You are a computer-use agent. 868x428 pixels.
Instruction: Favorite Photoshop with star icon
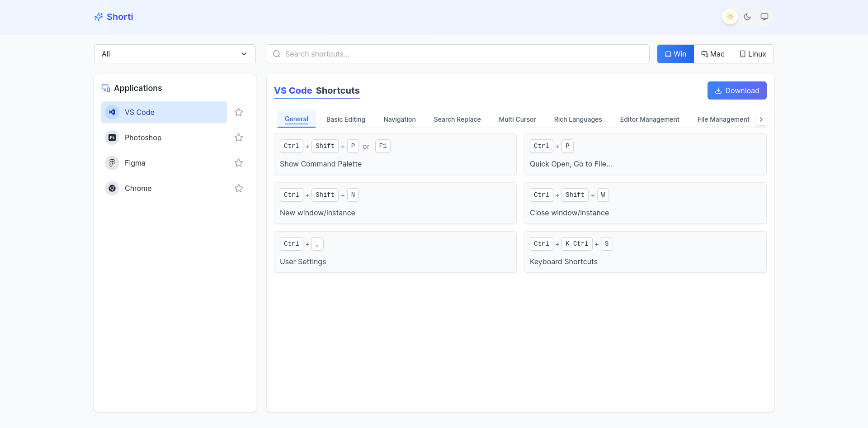point(239,138)
